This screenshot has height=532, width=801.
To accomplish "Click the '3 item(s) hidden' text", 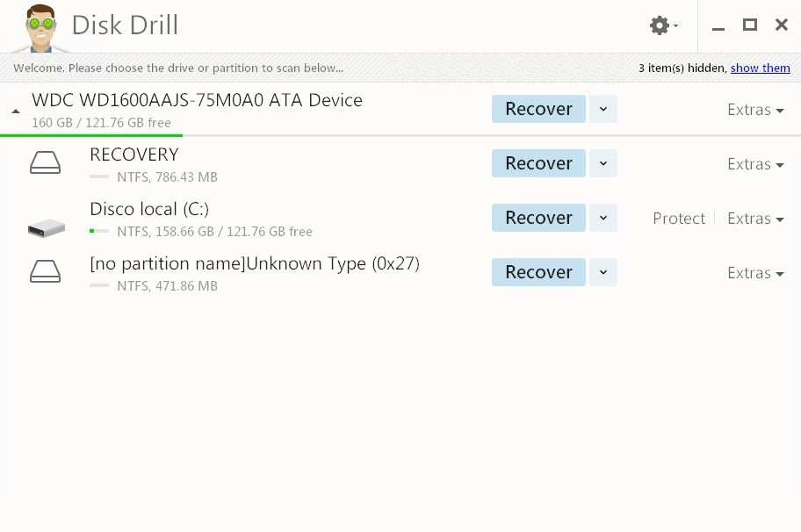I will [682, 68].
